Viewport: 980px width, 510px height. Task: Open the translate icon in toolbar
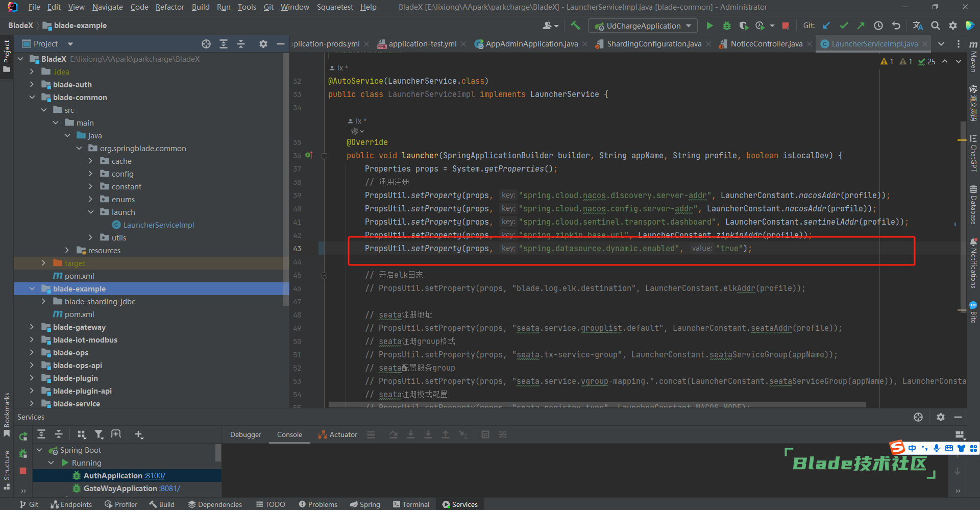(918, 26)
